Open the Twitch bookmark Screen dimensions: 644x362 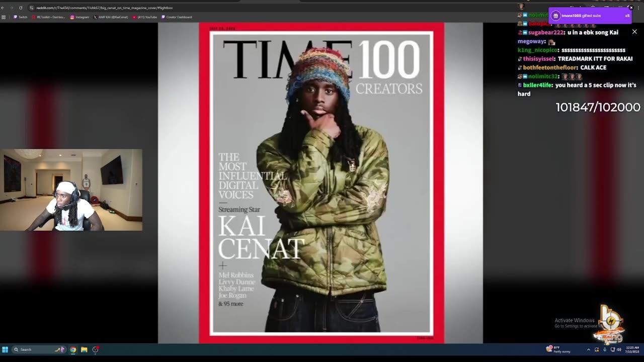click(20, 17)
